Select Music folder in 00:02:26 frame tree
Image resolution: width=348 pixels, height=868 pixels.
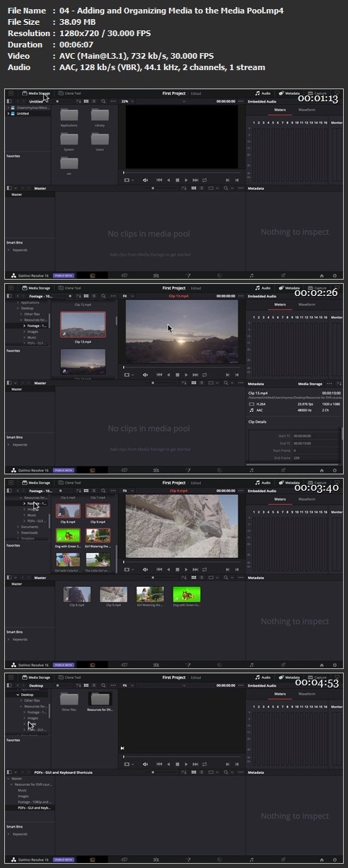click(x=33, y=336)
